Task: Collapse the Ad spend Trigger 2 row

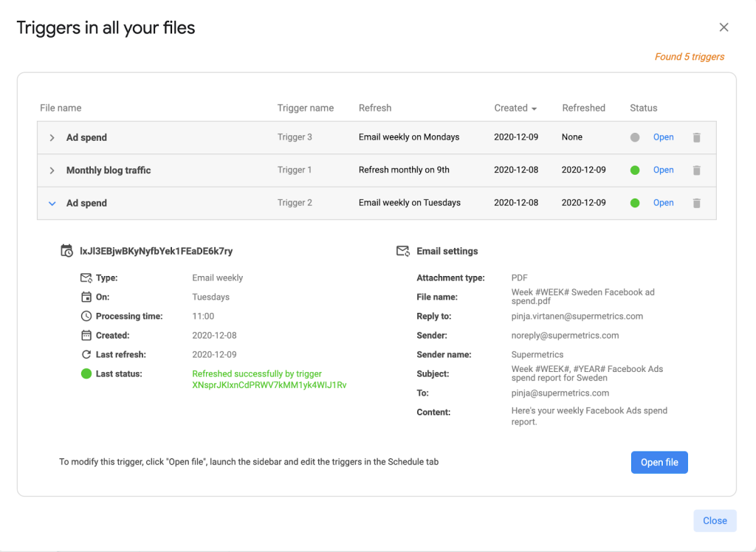Action: point(52,204)
